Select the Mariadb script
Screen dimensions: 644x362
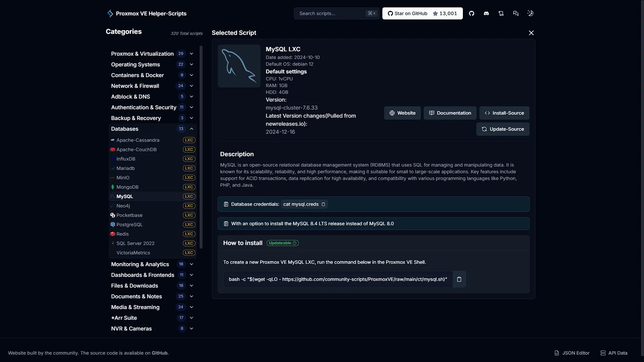click(x=153, y=168)
